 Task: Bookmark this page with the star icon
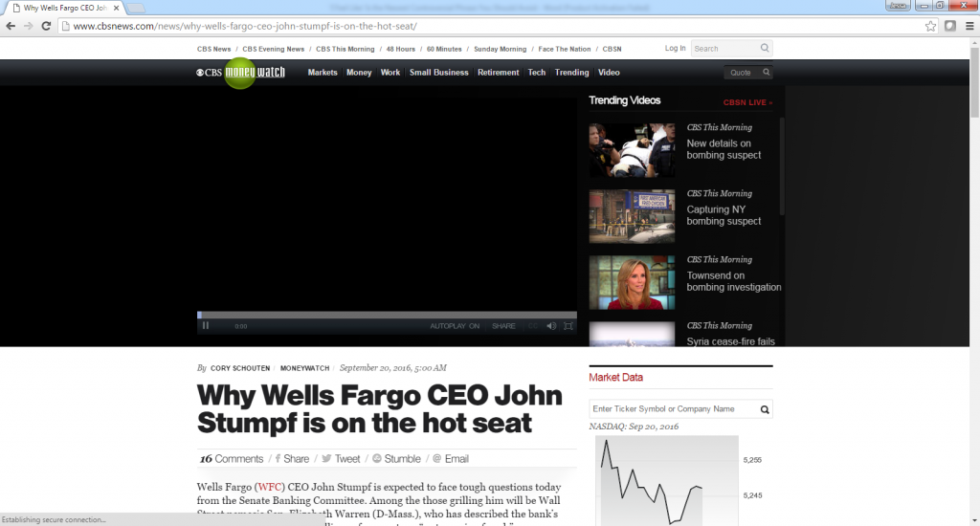(930, 26)
